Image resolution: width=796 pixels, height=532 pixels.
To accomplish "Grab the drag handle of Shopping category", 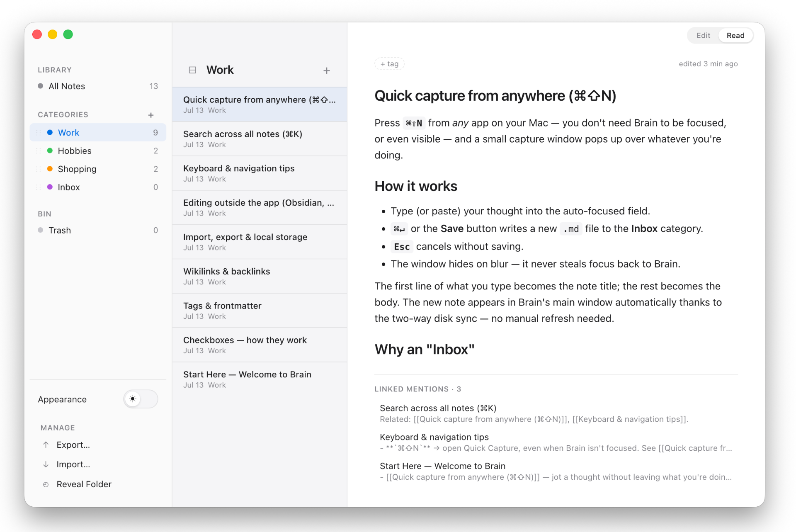I will [x=39, y=169].
